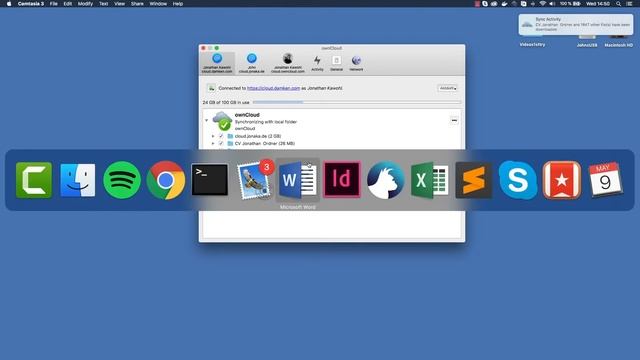Click the volume icon in the menu bar

tap(552, 4)
